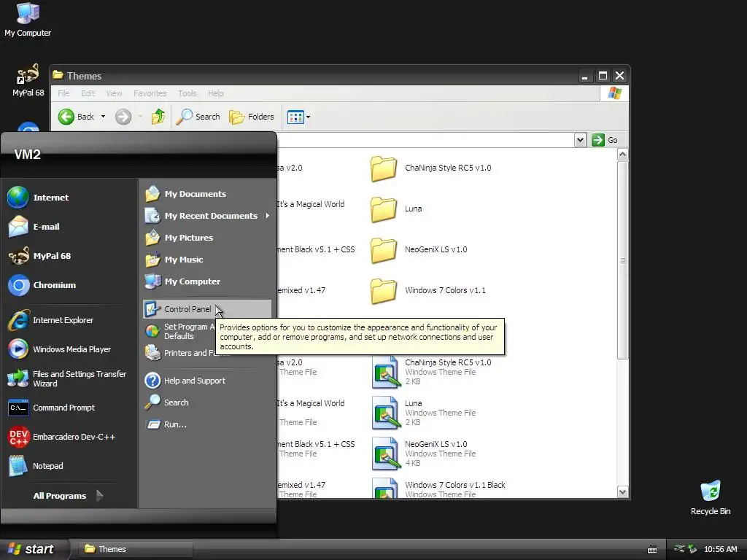Image resolution: width=747 pixels, height=560 pixels.
Task: Click VM2 user name header
Action: click(28, 155)
